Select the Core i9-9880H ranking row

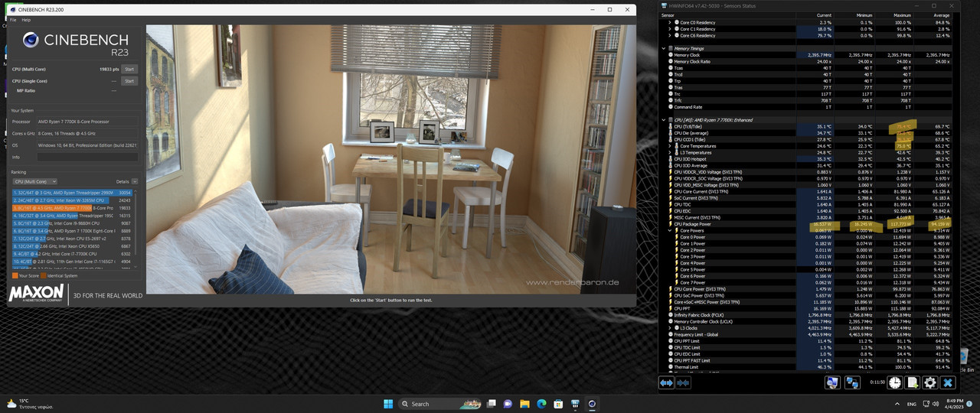(72, 223)
